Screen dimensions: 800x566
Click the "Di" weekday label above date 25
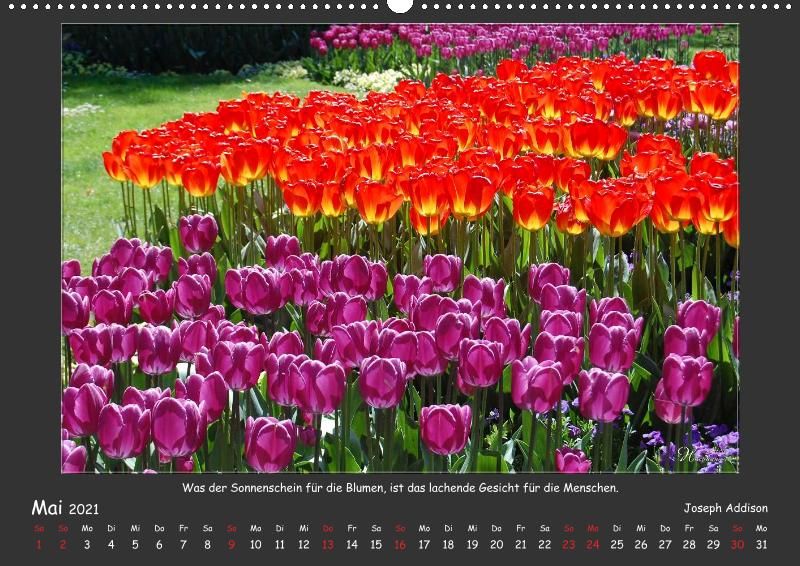pyautogui.click(x=617, y=528)
